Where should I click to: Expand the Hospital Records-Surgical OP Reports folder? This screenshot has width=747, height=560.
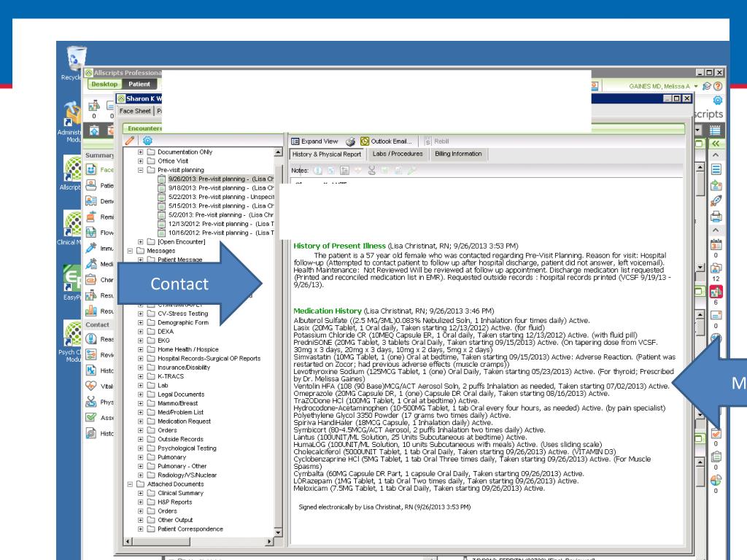tap(141, 359)
